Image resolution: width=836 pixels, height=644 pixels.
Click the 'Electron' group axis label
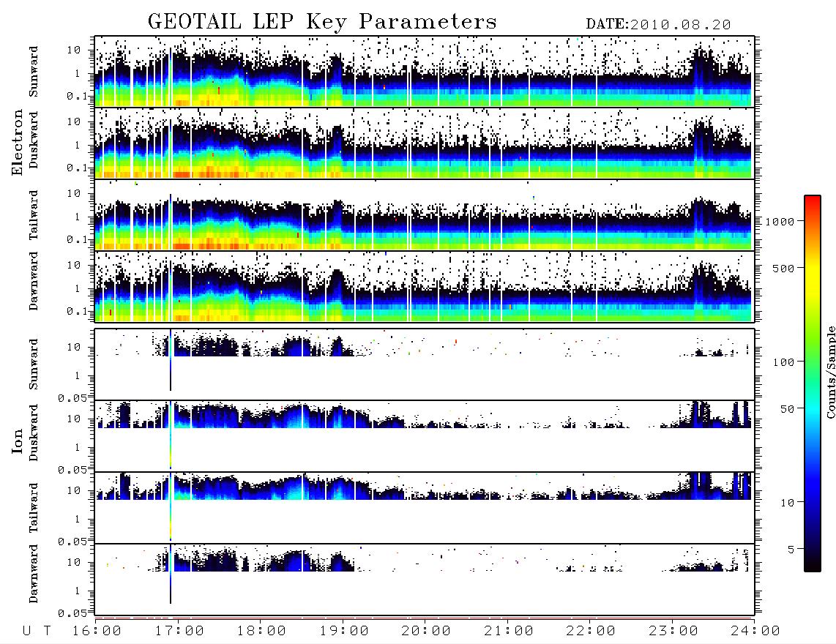[17, 143]
